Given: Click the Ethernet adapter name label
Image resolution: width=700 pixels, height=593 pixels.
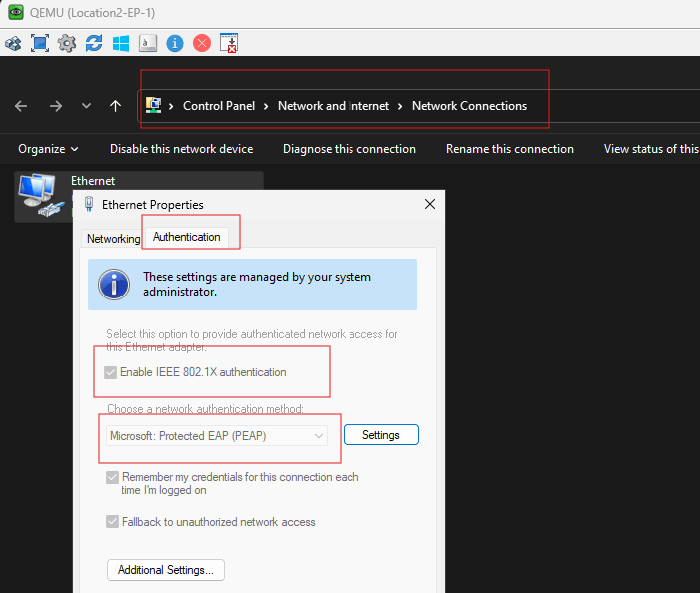Looking at the screenshot, I should pyautogui.click(x=93, y=181).
